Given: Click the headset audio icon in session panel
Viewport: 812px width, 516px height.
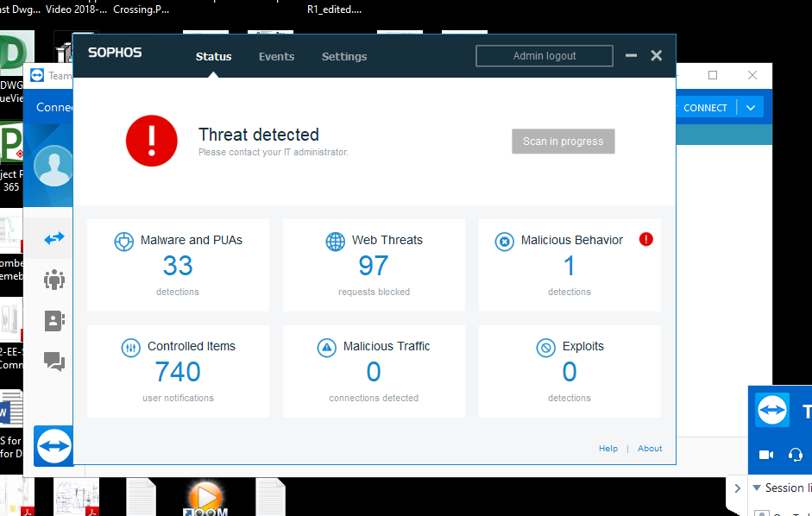Looking at the screenshot, I should (x=796, y=455).
